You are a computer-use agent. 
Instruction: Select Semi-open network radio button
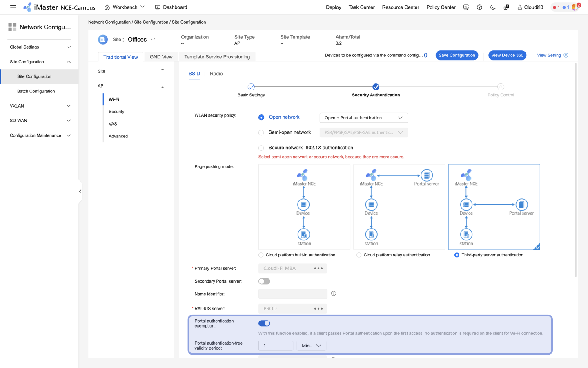(261, 132)
